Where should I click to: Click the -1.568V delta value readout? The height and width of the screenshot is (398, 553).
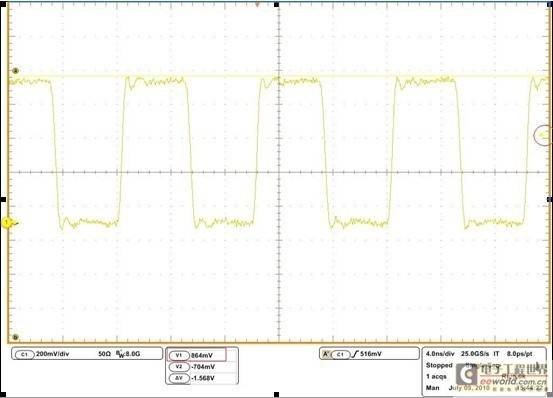[x=203, y=378]
